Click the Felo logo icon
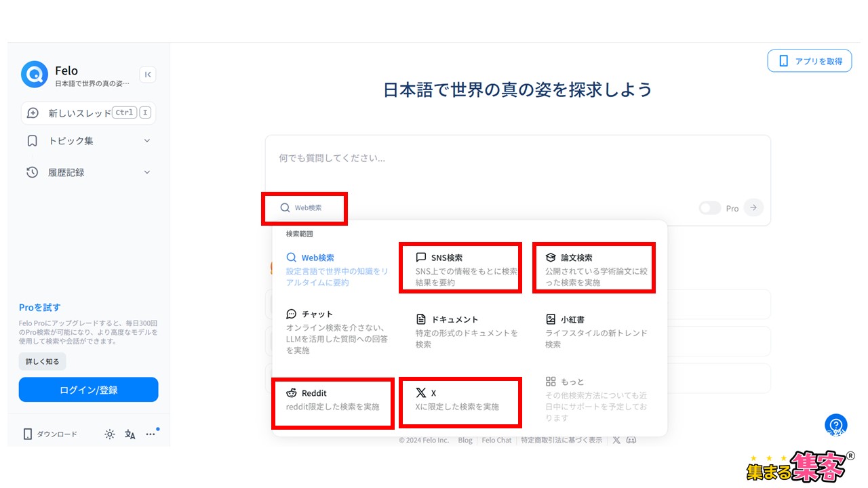This screenshot has width=868, height=488. [x=34, y=75]
